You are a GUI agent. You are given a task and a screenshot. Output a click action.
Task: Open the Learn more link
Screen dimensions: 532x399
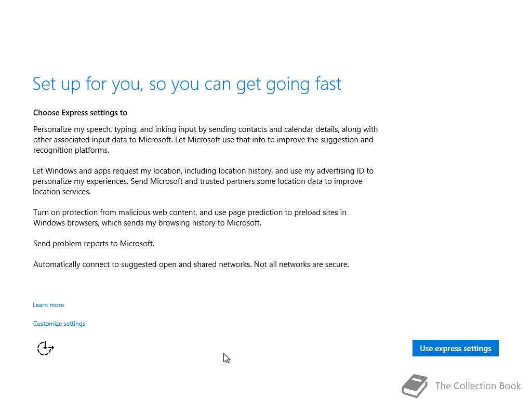coord(48,305)
